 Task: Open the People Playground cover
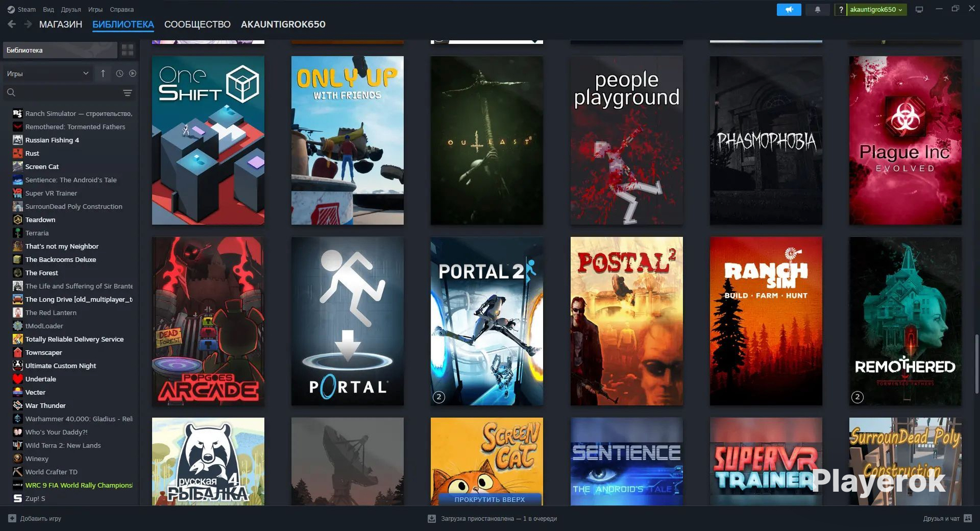(626, 140)
